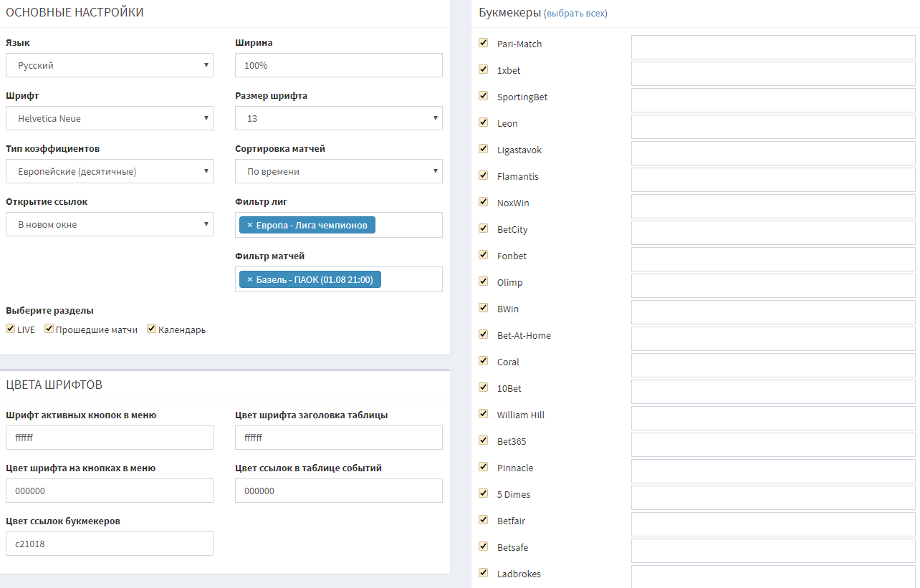Uncheck the Ladbrokes checkbox
Viewport: 920px width, 588px height.
[x=483, y=573]
